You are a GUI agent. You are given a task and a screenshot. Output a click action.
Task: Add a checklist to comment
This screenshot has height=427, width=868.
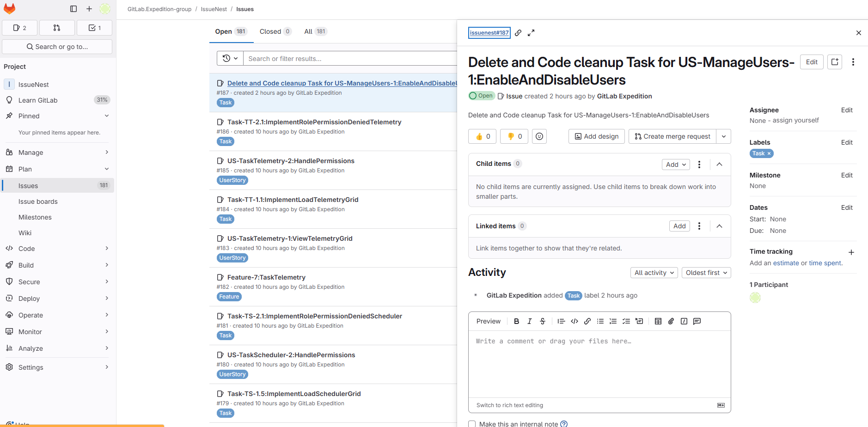pyautogui.click(x=626, y=321)
